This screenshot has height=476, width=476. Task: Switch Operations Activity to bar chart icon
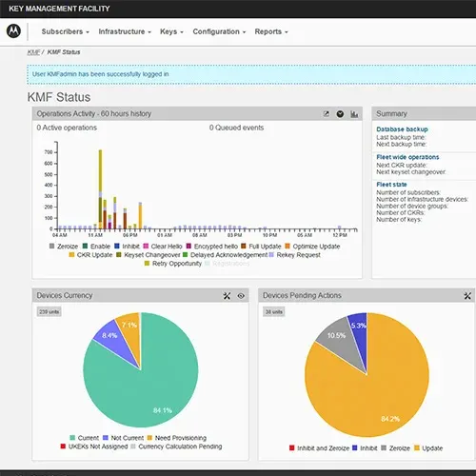pyautogui.click(x=354, y=114)
